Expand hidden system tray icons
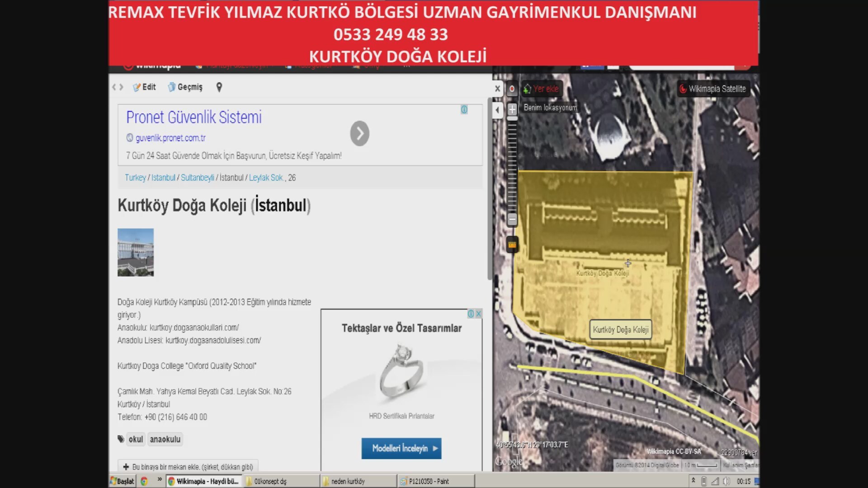Screen dimensions: 868x488 [x=693, y=480]
